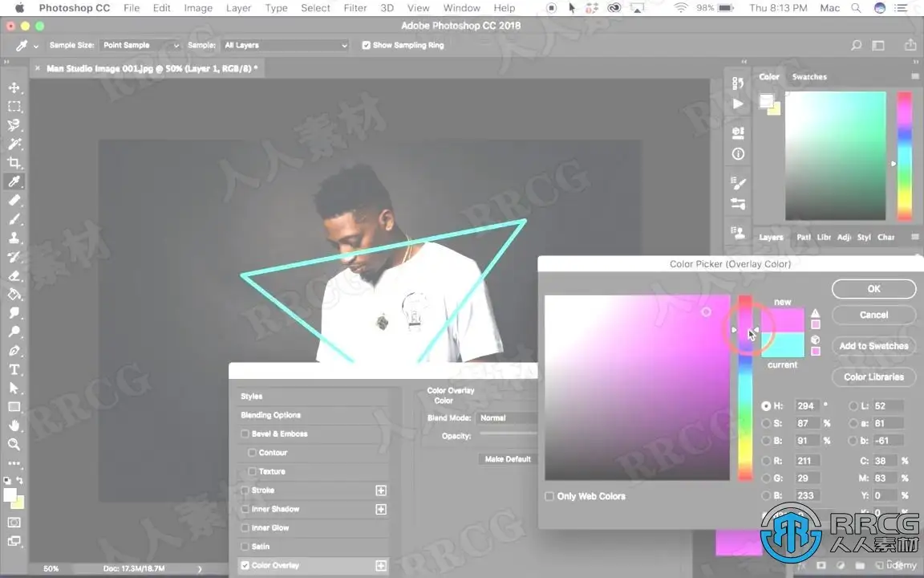
Task: Open Sample Size dropdown
Action: pos(140,45)
